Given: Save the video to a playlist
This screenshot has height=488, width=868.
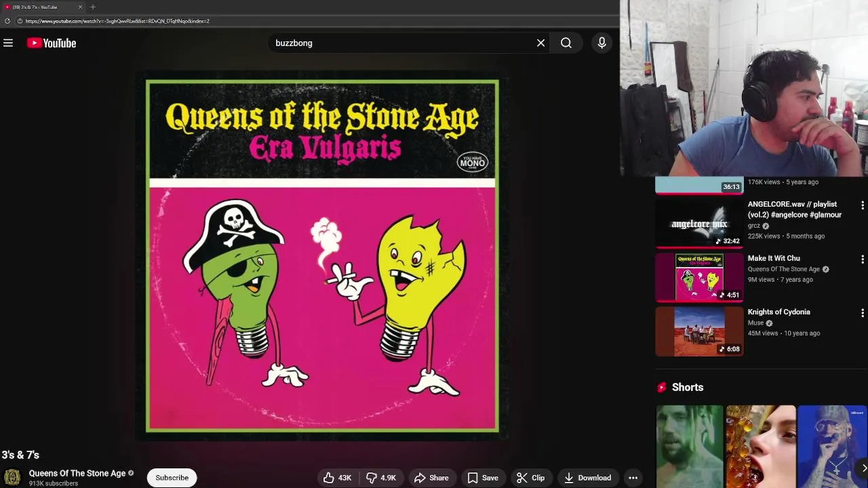Looking at the screenshot, I should (x=483, y=478).
